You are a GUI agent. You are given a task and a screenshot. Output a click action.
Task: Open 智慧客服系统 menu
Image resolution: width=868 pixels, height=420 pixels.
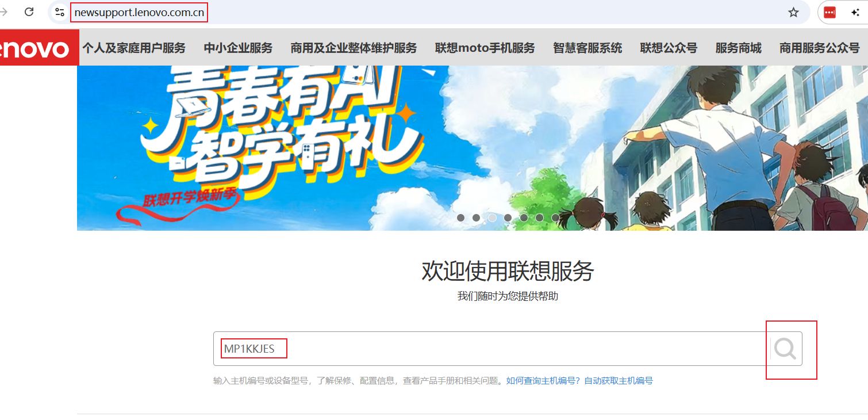pyautogui.click(x=587, y=48)
